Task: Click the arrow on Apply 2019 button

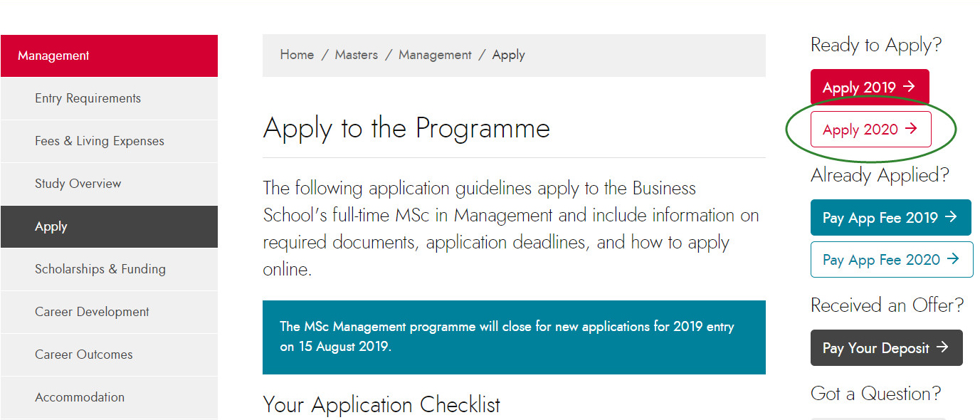Action: click(x=909, y=87)
